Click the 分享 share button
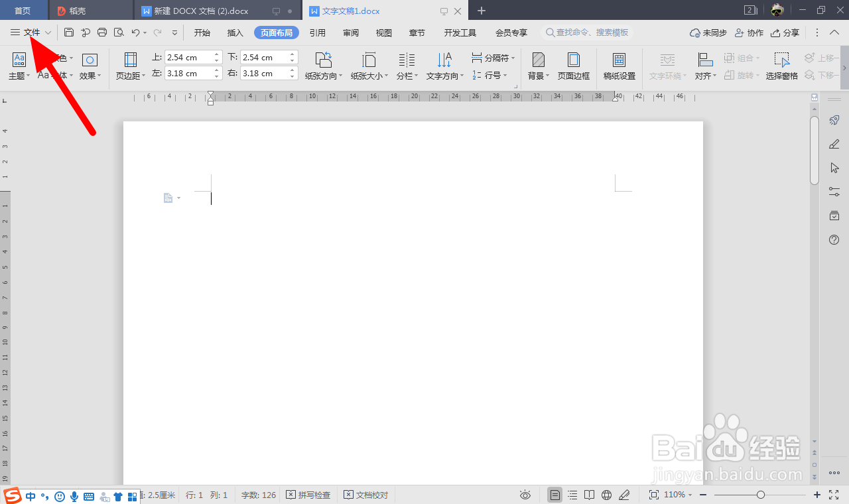 [x=785, y=32]
